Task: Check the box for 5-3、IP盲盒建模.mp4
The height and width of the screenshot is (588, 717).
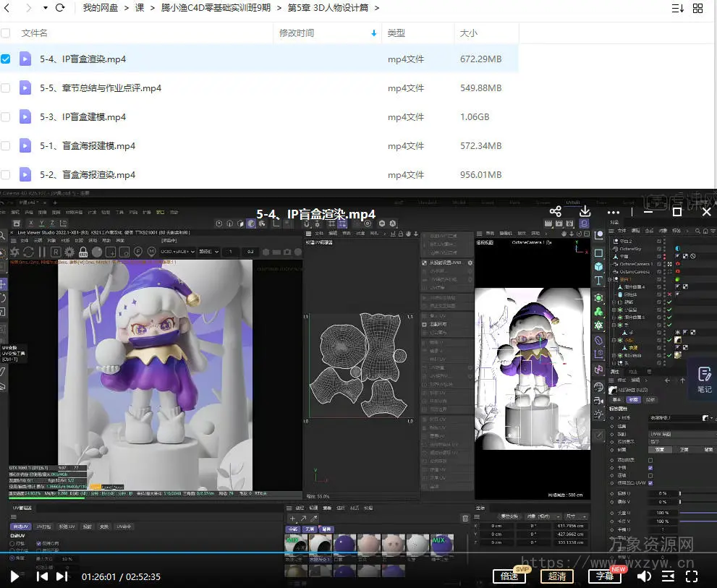Action: pyautogui.click(x=6, y=116)
